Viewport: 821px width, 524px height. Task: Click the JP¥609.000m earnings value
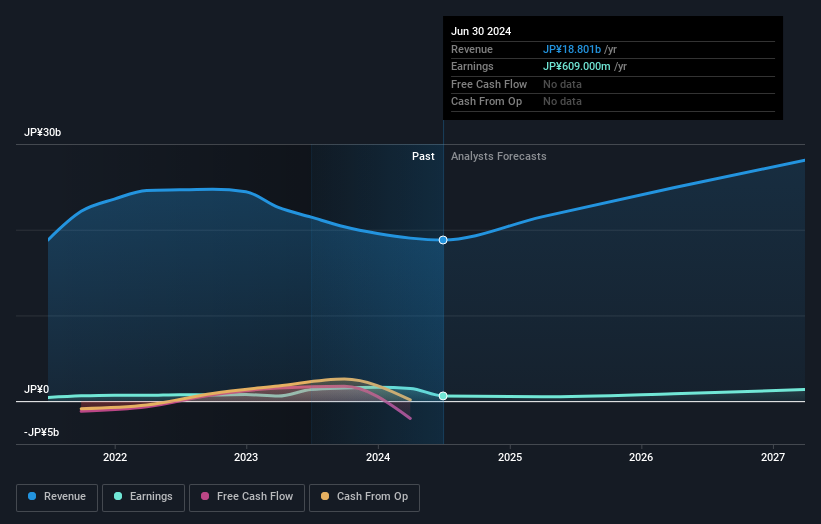(x=576, y=66)
